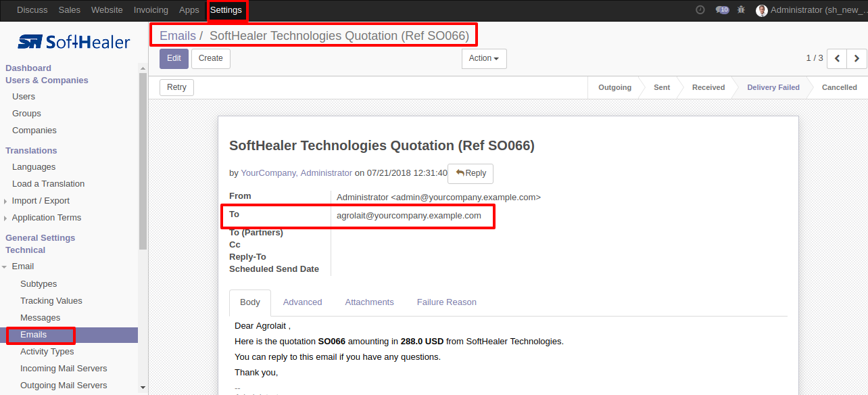868x395 pixels.
Task: Switch to the Attachments tab
Action: (x=369, y=302)
